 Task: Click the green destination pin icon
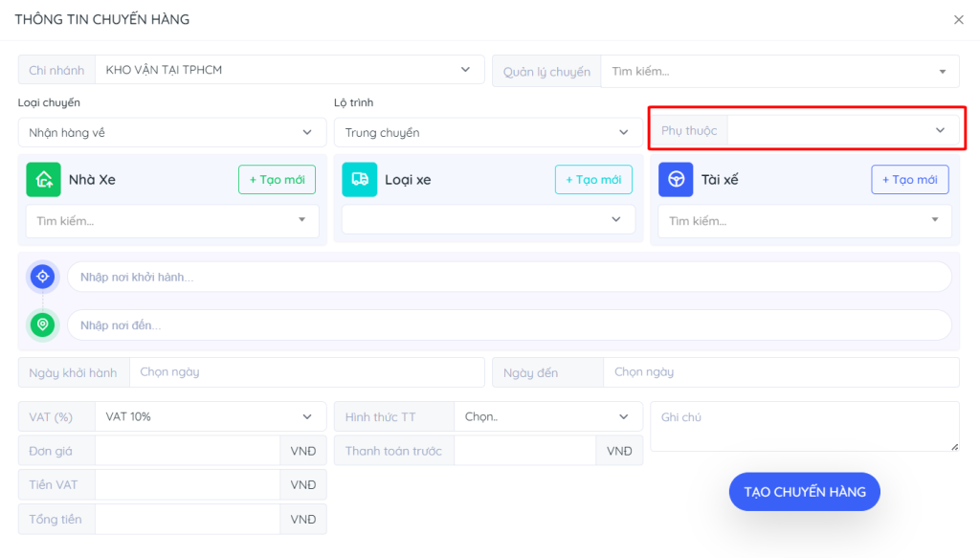coord(42,324)
